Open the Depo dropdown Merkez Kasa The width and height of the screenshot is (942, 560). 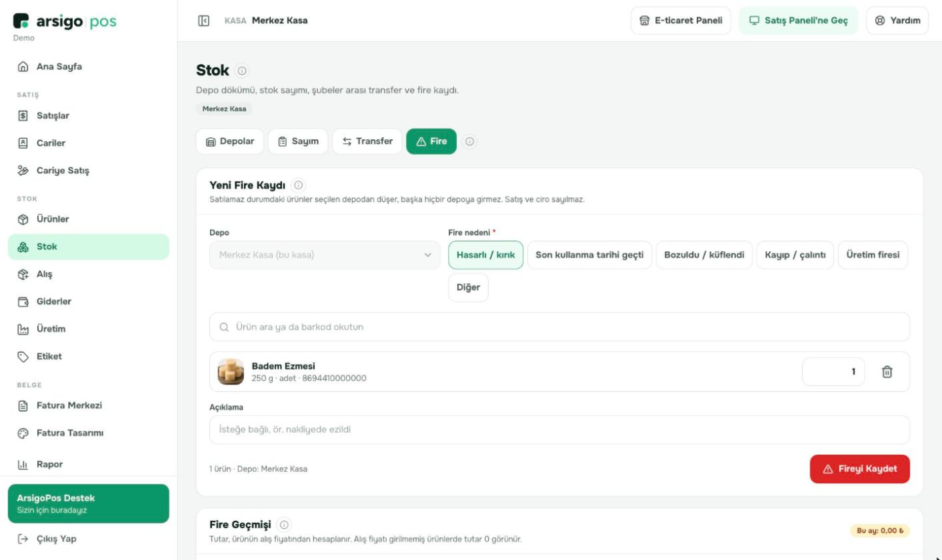(325, 255)
